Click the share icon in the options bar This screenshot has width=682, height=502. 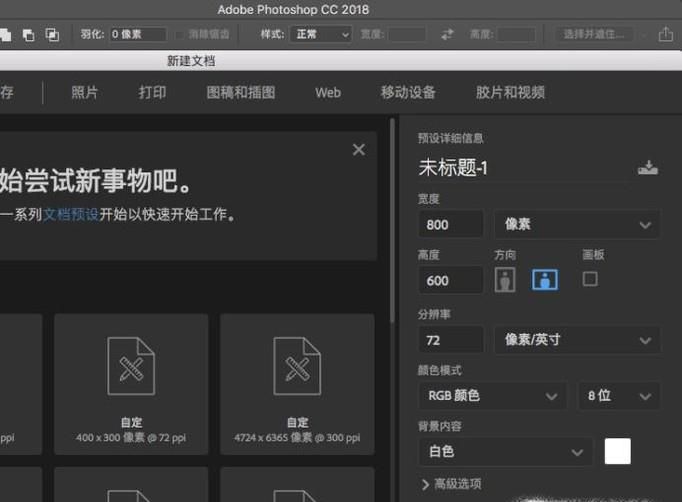click(x=665, y=34)
